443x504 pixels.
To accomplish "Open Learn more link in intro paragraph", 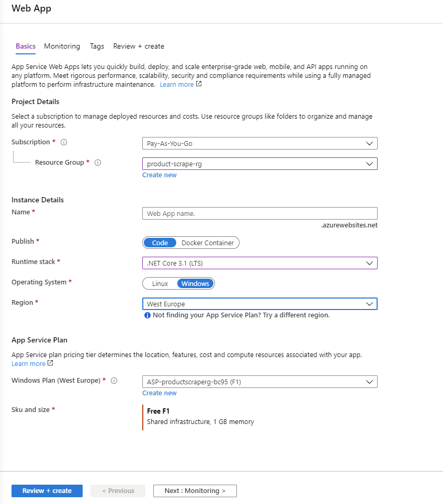I will (177, 85).
